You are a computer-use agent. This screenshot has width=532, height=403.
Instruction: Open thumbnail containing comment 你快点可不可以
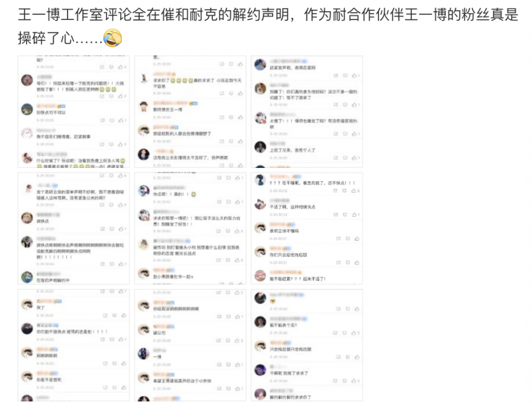click(x=74, y=112)
